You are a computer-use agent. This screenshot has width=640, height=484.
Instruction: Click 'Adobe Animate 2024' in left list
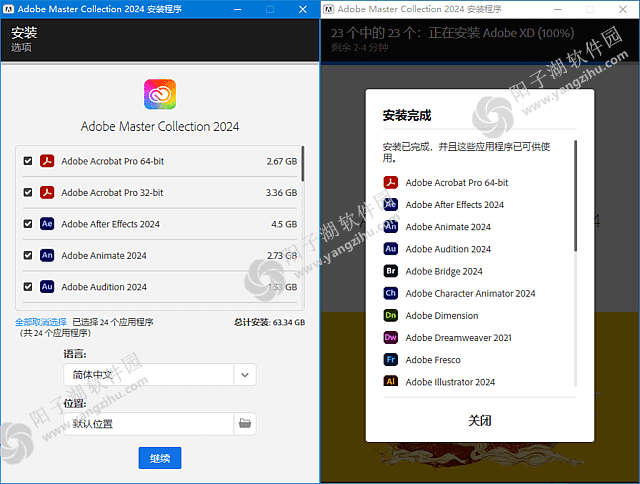(104, 255)
